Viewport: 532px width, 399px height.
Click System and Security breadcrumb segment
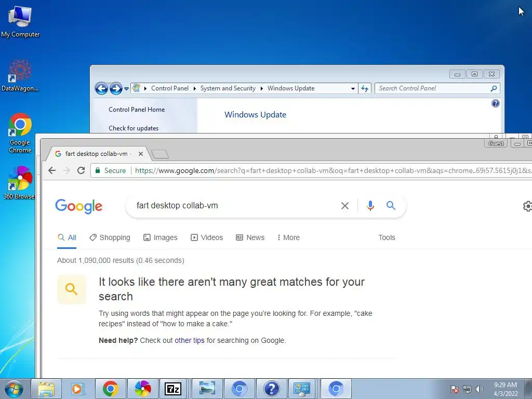point(228,88)
